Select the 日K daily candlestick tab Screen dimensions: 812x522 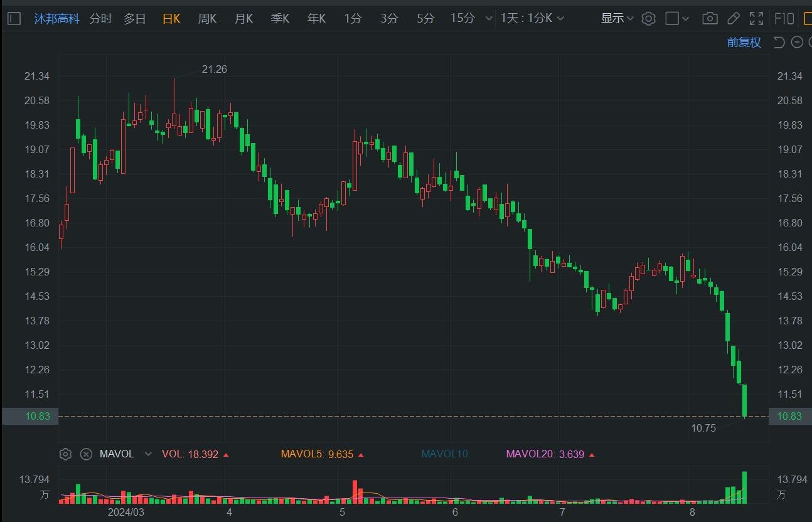pyautogui.click(x=171, y=19)
